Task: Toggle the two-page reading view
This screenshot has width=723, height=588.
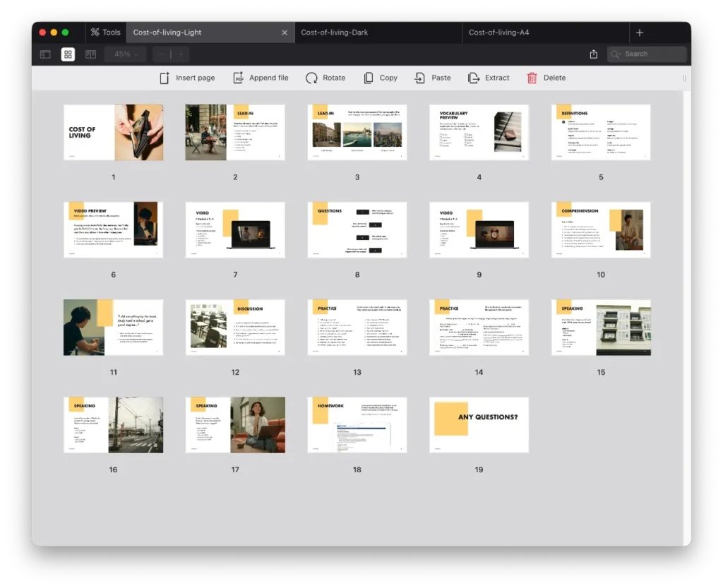Action: pos(90,54)
